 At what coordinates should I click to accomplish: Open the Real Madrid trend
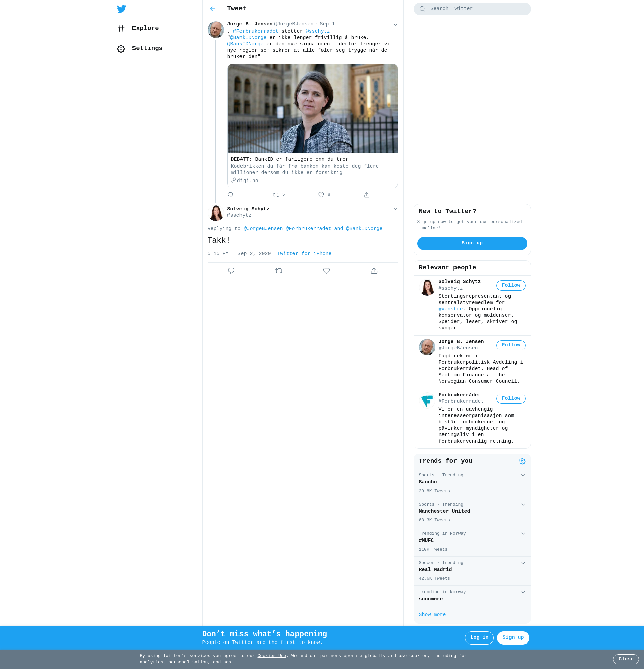coord(472,571)
